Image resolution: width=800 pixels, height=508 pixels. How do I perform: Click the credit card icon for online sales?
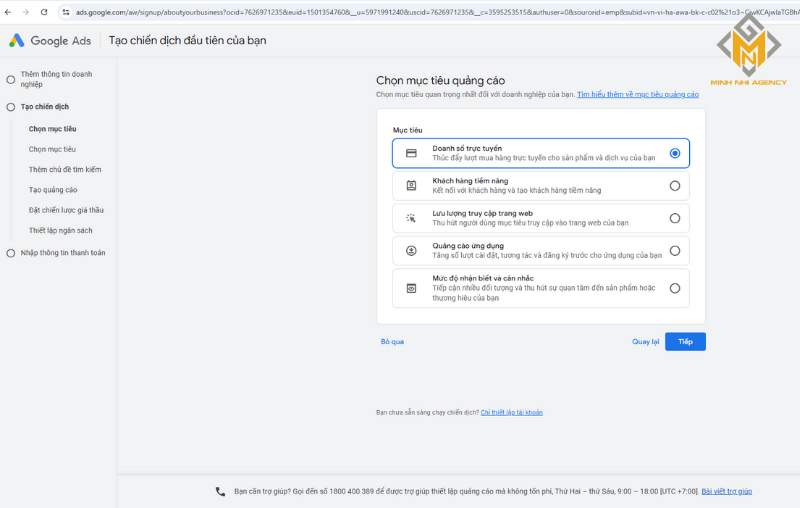(x=411, y=153)
